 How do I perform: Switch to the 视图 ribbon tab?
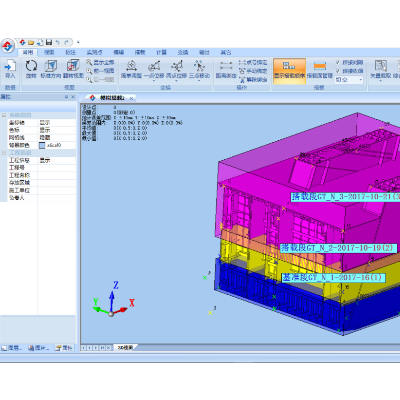pos(49,52)
